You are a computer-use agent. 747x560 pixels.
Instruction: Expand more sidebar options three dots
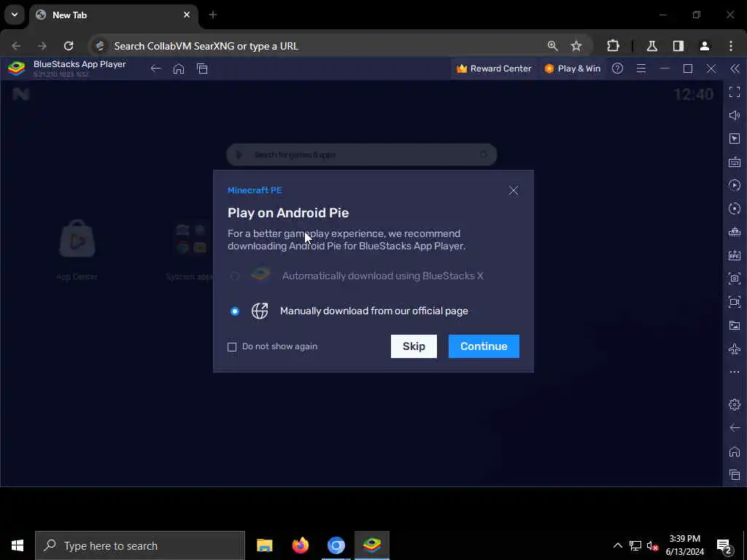coord(735,371)
